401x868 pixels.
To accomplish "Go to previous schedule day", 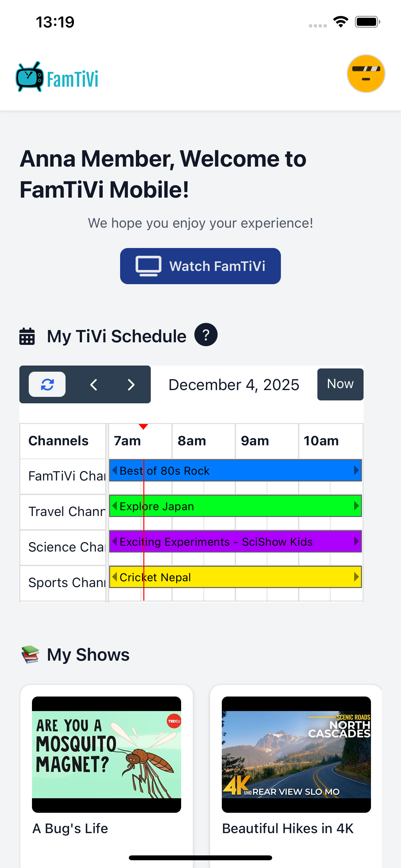I will [94, 385].
